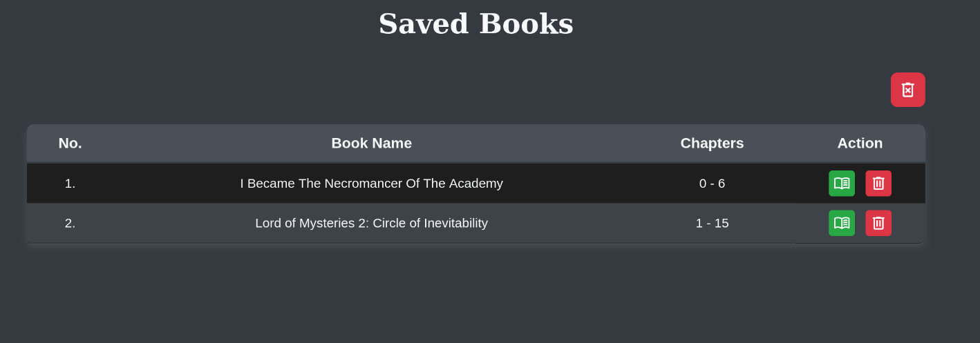Select the Book Name column header
This screenshot has width=980, height=343.
click(371, 143)
